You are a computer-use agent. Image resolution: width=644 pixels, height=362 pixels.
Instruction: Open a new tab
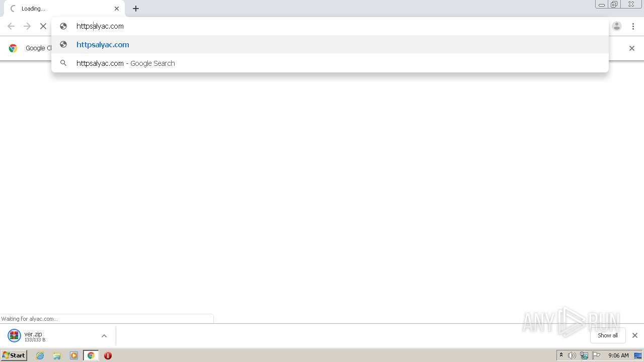[x=136, y=9]
